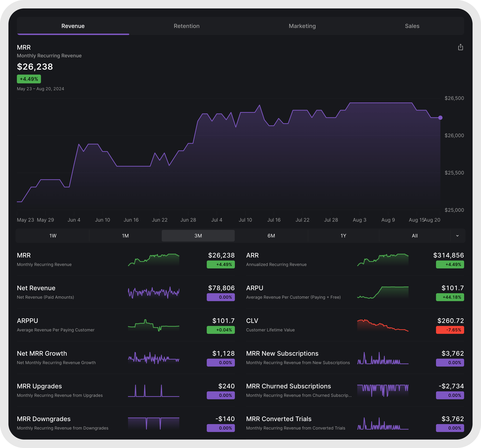Select the 1M time range button
The width and height of the screenshot is (481, 448).
[x=125, y=236]
